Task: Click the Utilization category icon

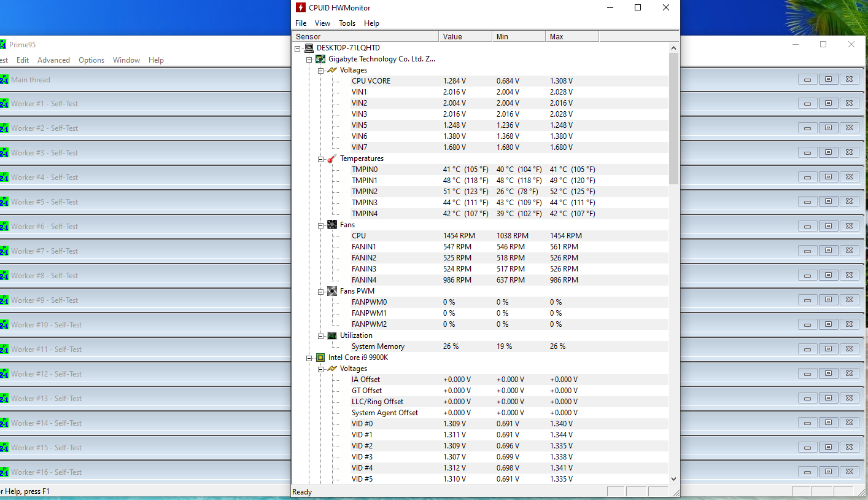Action: click(x=331, y=335)
